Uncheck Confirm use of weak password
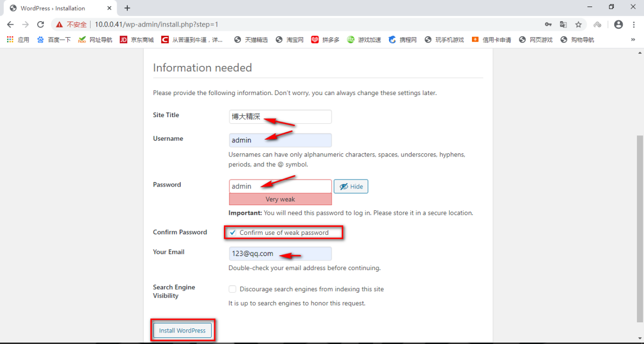This screenshot has height=344, width=644. tap(232, 233)
